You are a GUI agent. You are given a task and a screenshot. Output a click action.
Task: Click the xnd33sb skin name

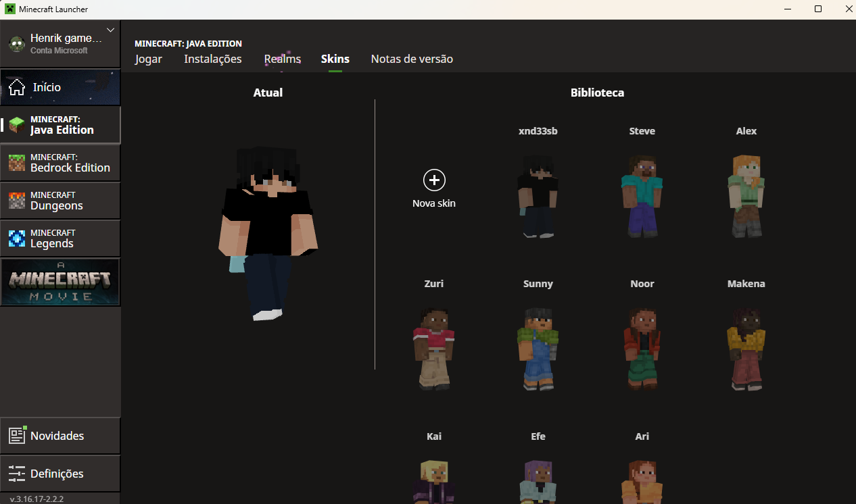[538, 131]
